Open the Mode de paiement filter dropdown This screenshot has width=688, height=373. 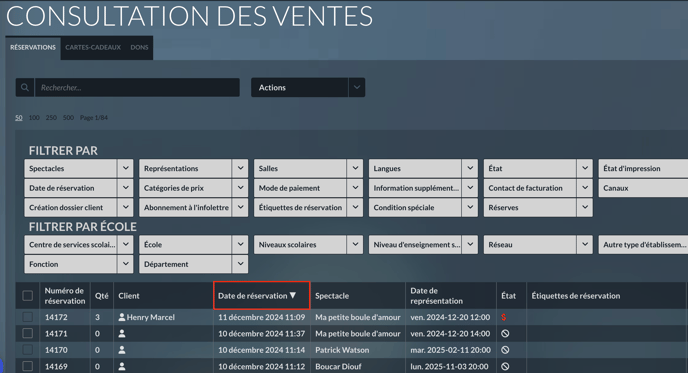(308, 188)
